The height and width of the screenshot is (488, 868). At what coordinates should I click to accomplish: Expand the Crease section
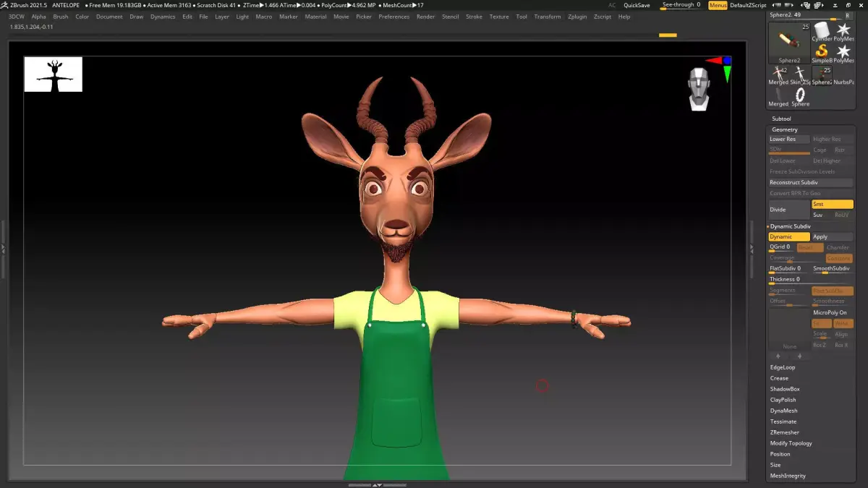[779, 378]
